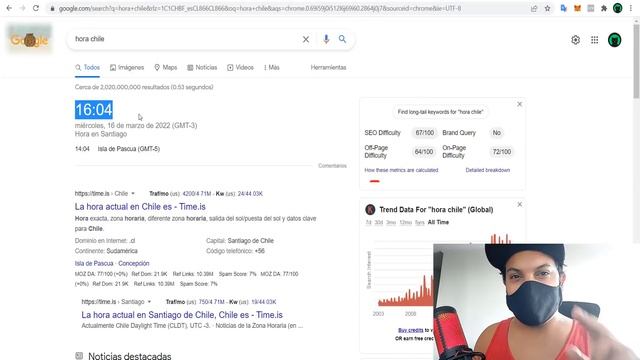Open "How these metrics are calculated" link
This screenshot has width=640, height=360.
point(401,170)
